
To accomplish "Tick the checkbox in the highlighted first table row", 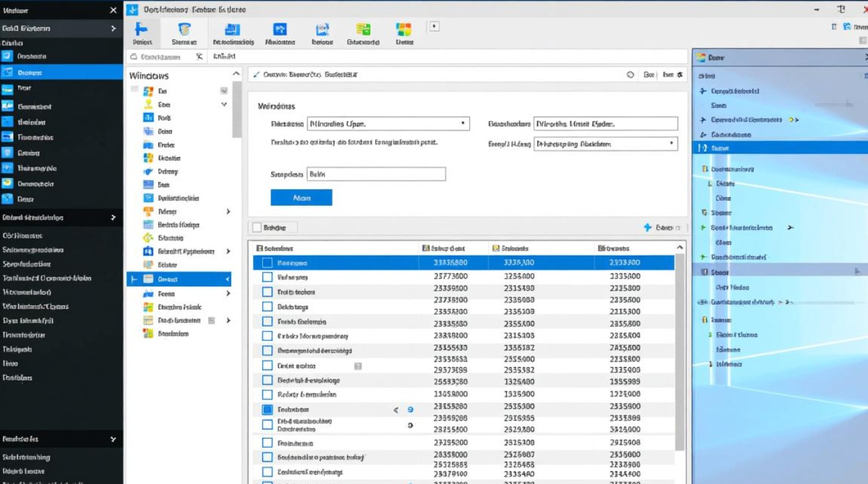I will [267, 263].
